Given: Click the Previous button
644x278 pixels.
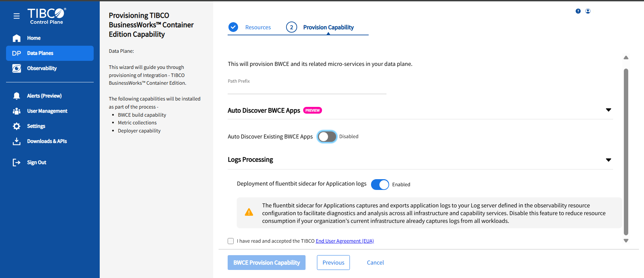Looking at the screenshot, I should (x=333, y=263).
